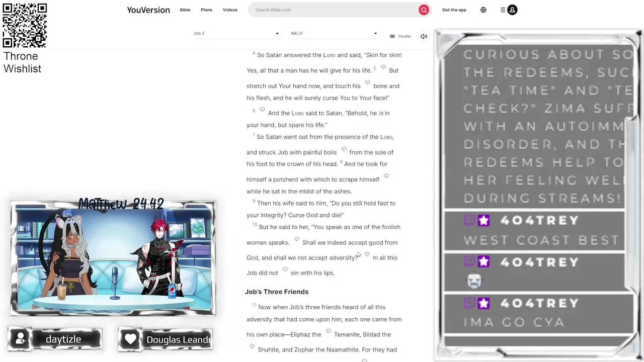This screenshot has width=644, height=362.
Task: Open note bubble after "women speaks."
Action: (x=296, y=239)
